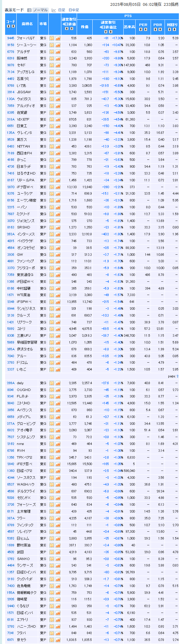
Task: Click the 市場 column header
Action: click(x=43, y=24)
